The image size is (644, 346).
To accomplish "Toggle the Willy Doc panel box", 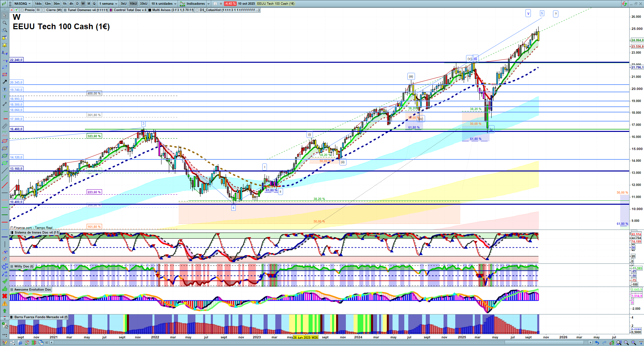I will [x=12, y=266].
